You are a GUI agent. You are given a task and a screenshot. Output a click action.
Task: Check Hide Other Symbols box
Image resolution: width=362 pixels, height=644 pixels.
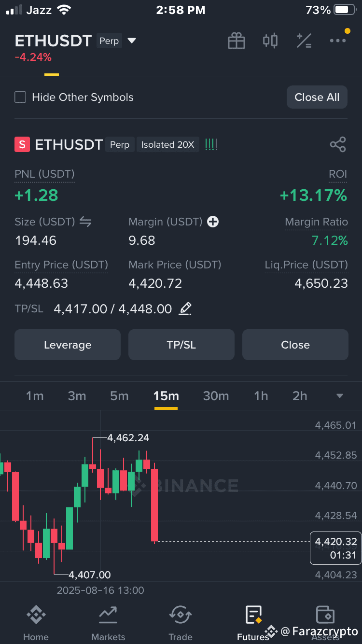pyautogui.click(x=20, y=97)
